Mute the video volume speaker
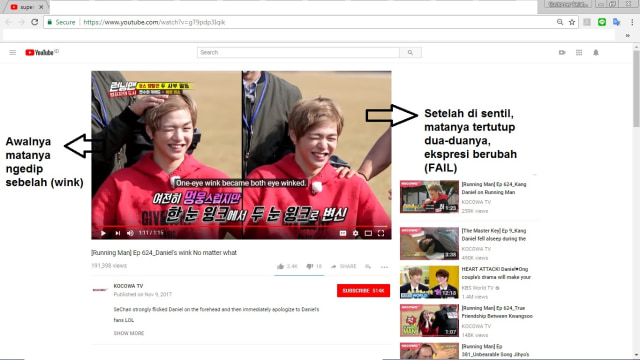Image resolution: width=640 pixels, height=360 pixels. [130, 233]
